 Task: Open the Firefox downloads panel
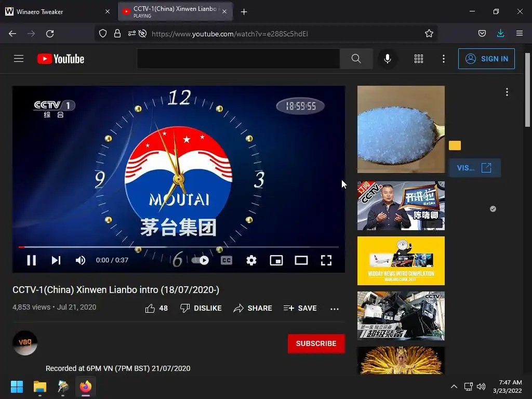[500, 33]
